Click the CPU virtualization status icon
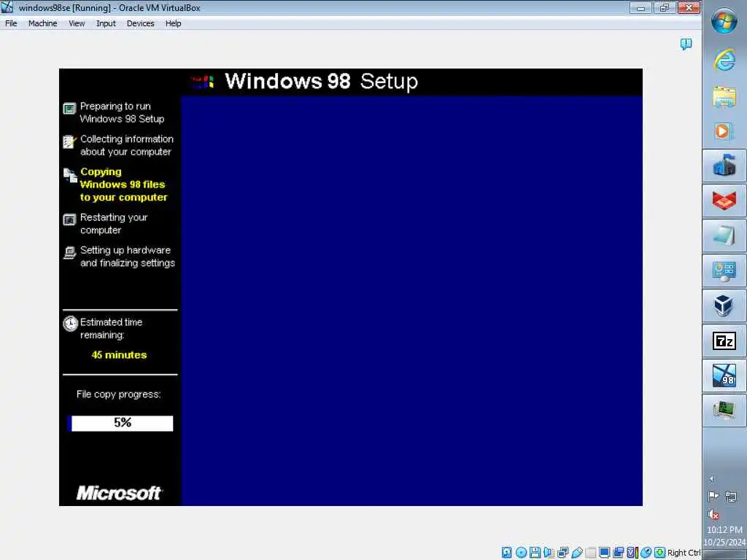 tap(632, 553)
